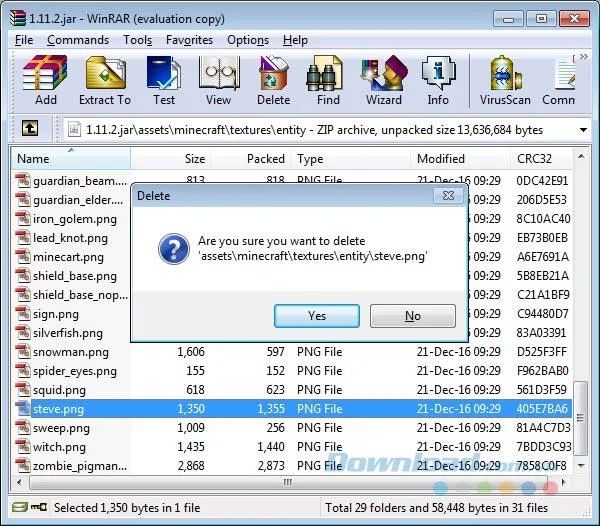This screenshot has width=600, height=526.
Task: Open the Find binoculars tool
Action: [x=328, y=80]
